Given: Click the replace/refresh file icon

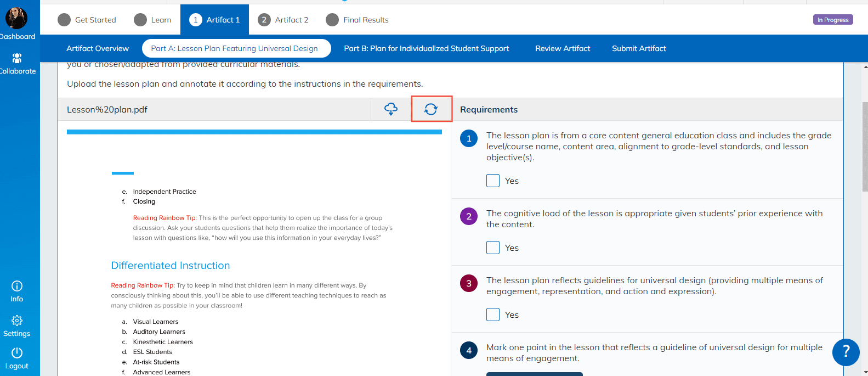Looking at the screenshot, I should [431, 109].
